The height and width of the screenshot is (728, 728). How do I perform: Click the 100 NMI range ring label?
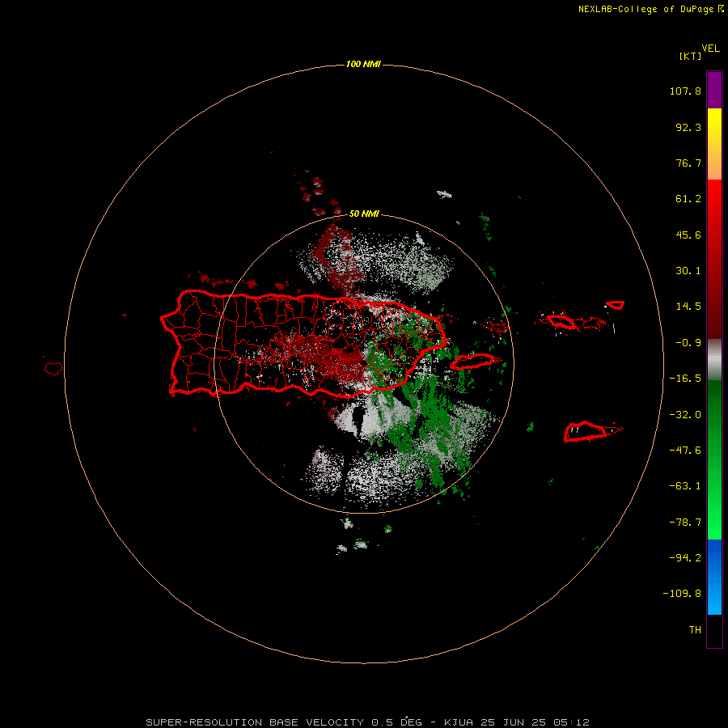(363, 64)
